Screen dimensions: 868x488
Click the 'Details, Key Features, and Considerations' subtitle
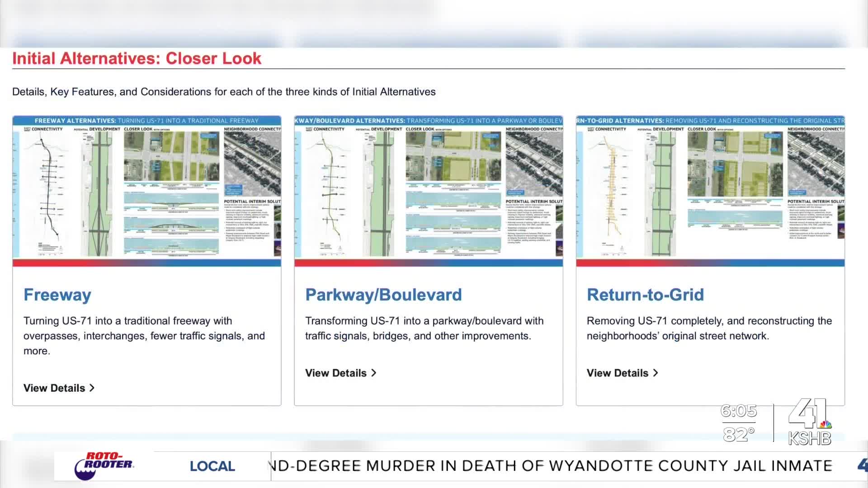pyautogui.click(x=224, y=92)
